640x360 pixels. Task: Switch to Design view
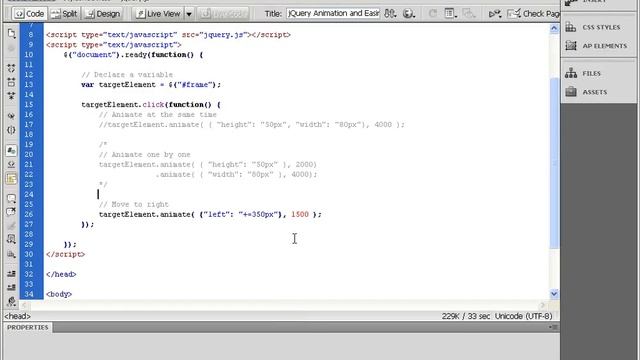pyautogui.click(x=102, y=13)
